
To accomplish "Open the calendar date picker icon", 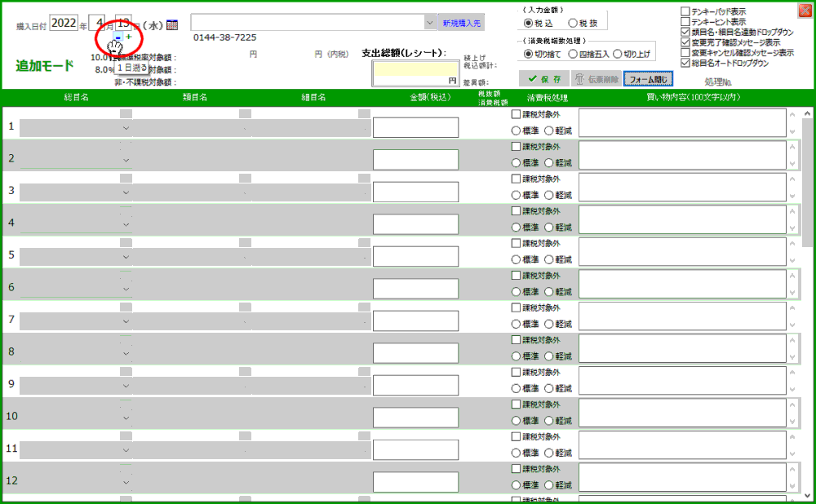I will (x=172, y=25).
